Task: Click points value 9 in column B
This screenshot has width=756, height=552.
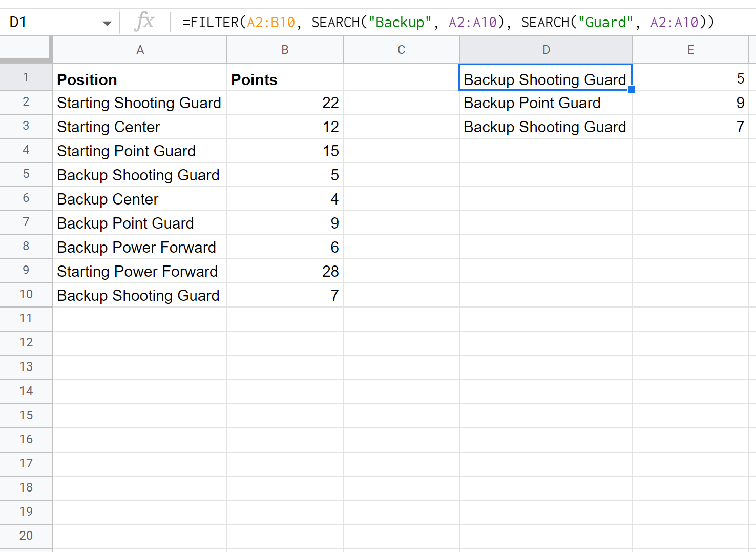Action: 285,223
